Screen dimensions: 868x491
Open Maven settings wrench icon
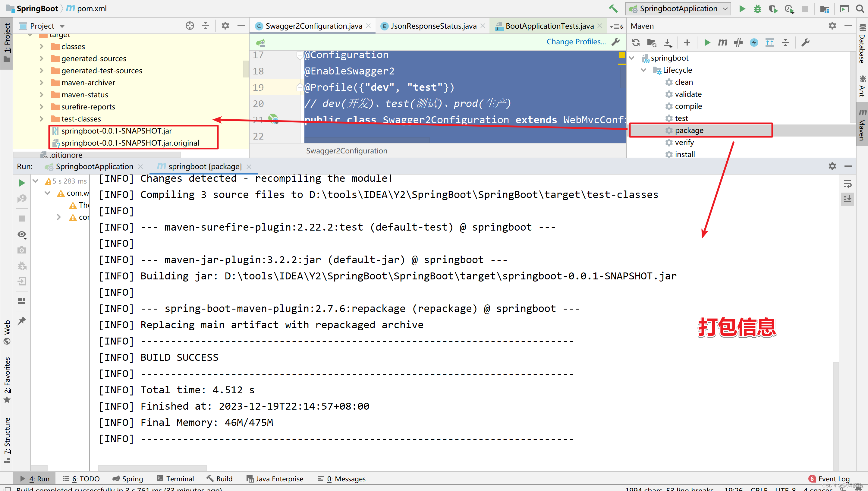(805, 42)
